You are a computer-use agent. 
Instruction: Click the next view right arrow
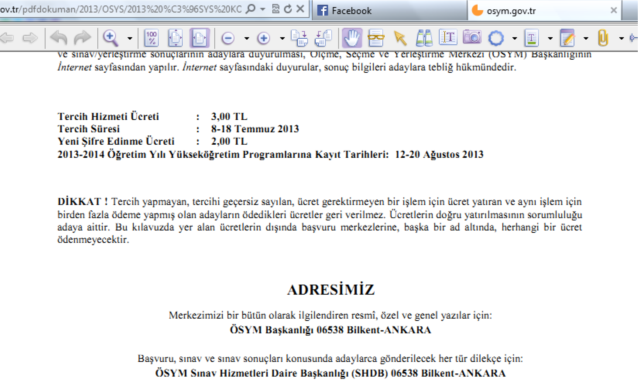coord(29,38)
